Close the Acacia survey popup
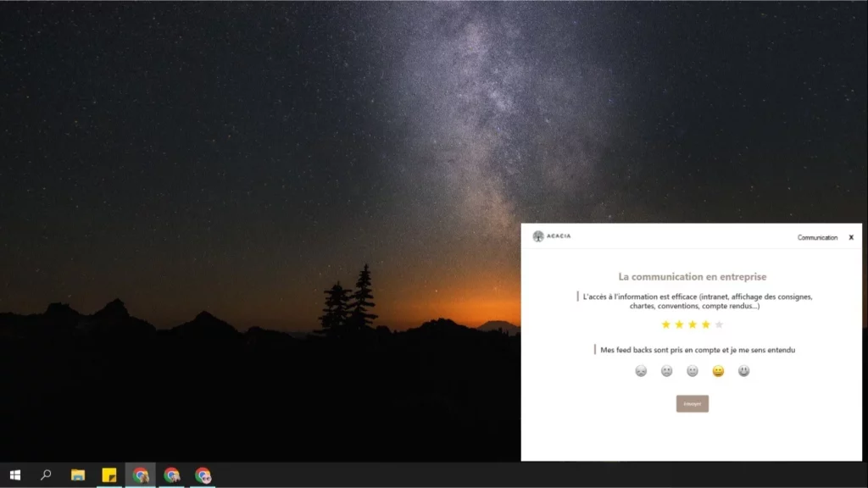This screenshot has height=488, width=868. point(851,237)
